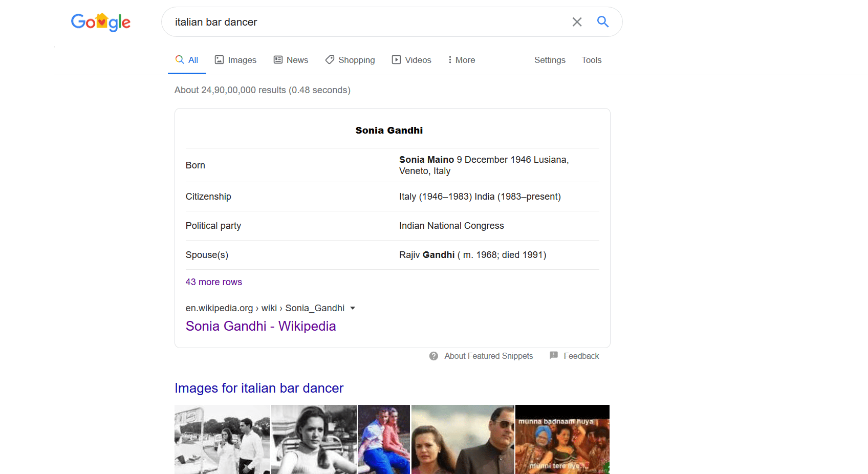This screenshot has width=868, height=474.
Task: Click the Google doodle logo
Action: pos(100,22)
